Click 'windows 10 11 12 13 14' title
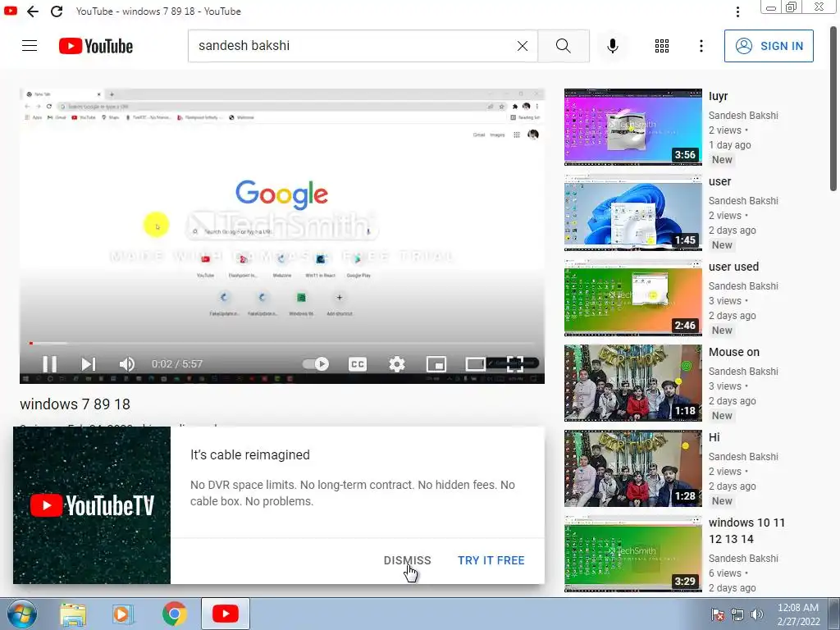Image resolution: width=840 pixels, height=630 pixels. [x=746, y=531]
